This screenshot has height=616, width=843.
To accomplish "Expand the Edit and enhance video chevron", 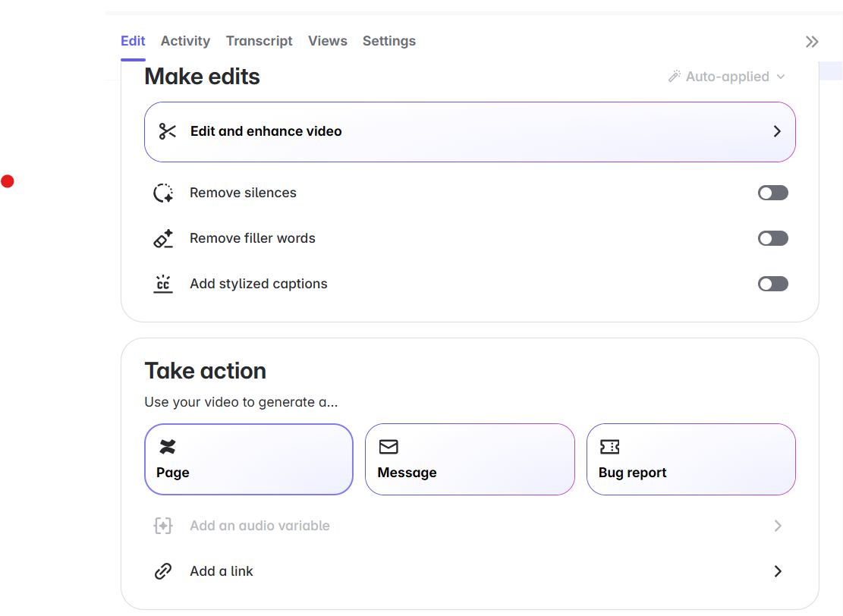I will pyautogui.click(x=777, y=131).
